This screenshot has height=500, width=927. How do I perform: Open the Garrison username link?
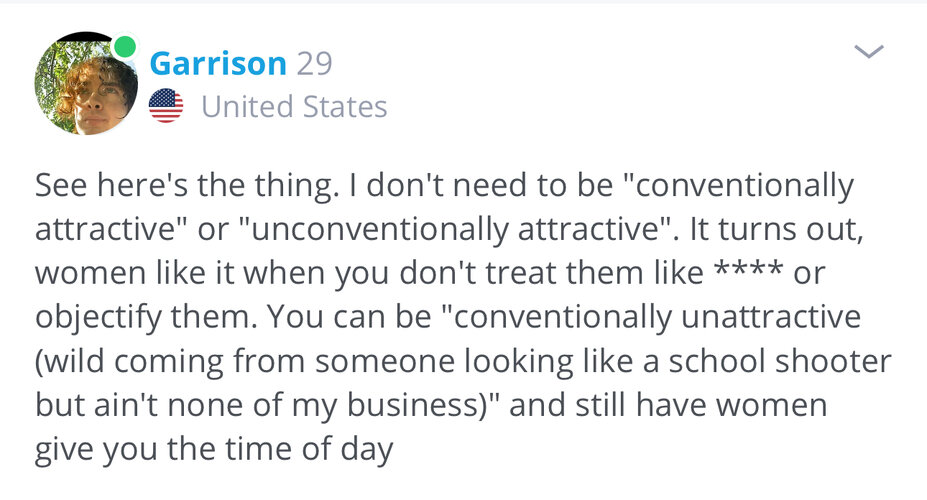pyautogui.click(x=218, y=63)
